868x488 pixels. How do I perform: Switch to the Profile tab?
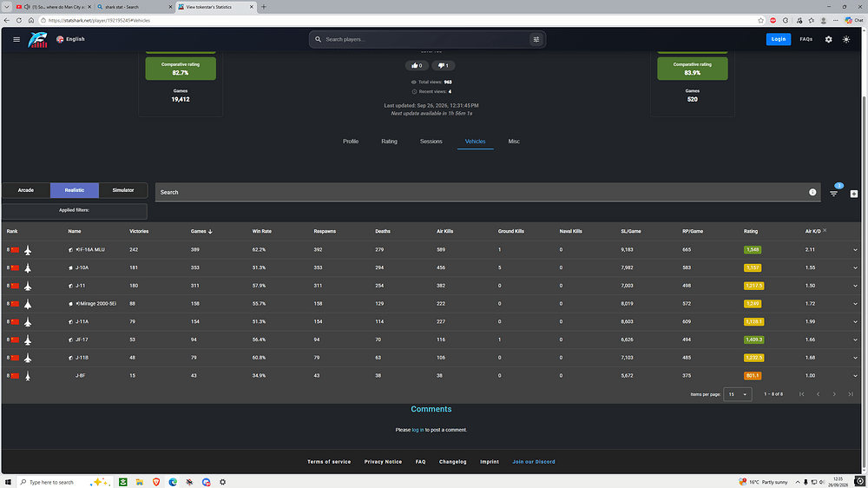351,142
